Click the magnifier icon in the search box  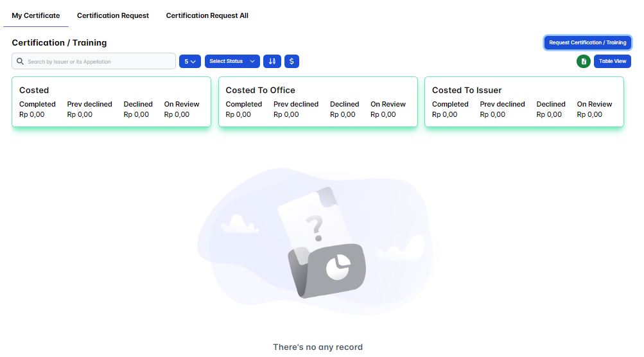click(x=20, y=62)
